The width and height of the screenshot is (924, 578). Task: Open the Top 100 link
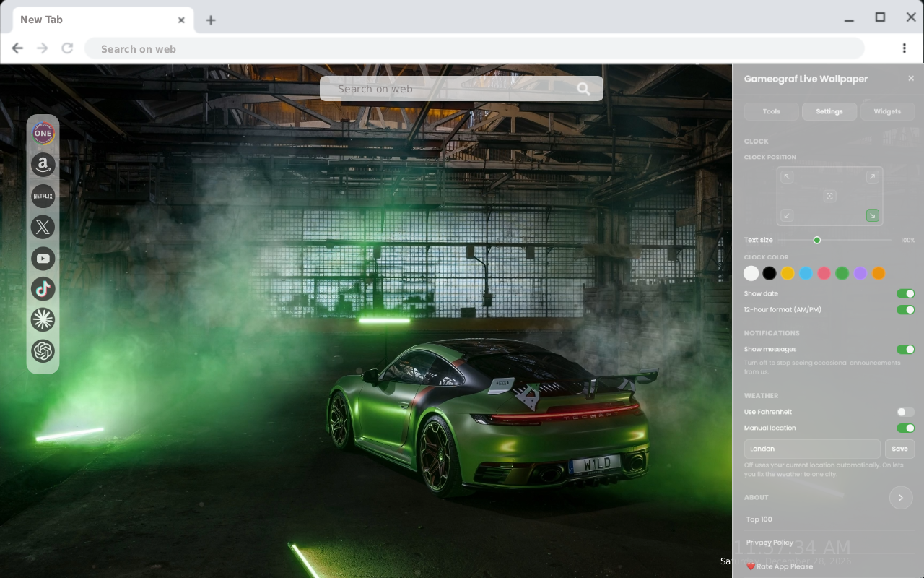coord(759,519)
